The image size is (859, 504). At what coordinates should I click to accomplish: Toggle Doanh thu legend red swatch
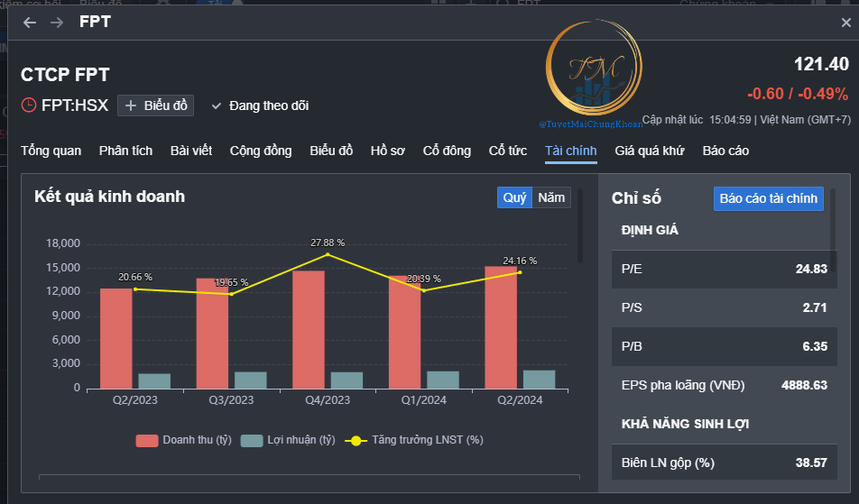[147, 440]
